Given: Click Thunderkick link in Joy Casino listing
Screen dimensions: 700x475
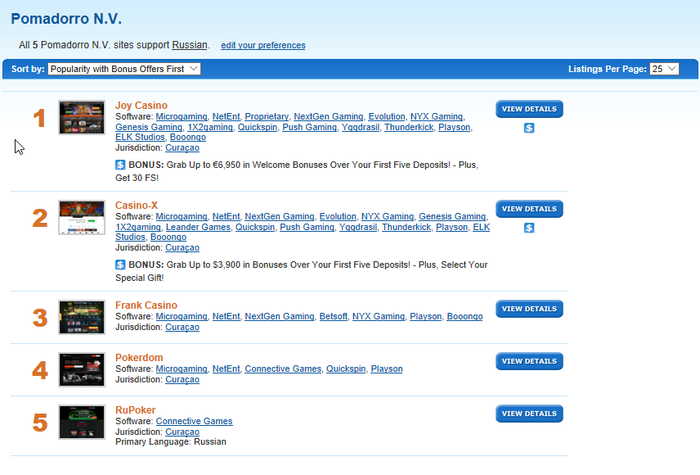Looking at the screenshot, I should coord(409,127).
